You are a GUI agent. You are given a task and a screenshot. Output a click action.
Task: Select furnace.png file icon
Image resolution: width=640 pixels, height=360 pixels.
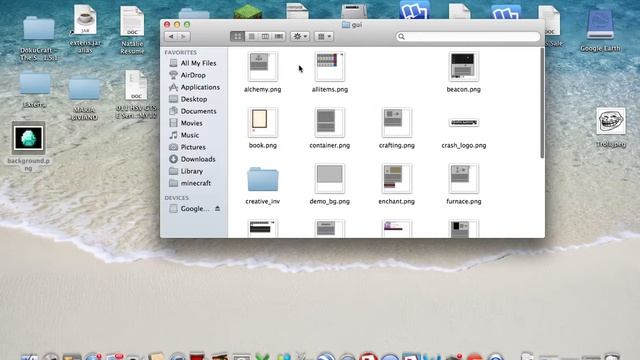[x=463, y=178]
